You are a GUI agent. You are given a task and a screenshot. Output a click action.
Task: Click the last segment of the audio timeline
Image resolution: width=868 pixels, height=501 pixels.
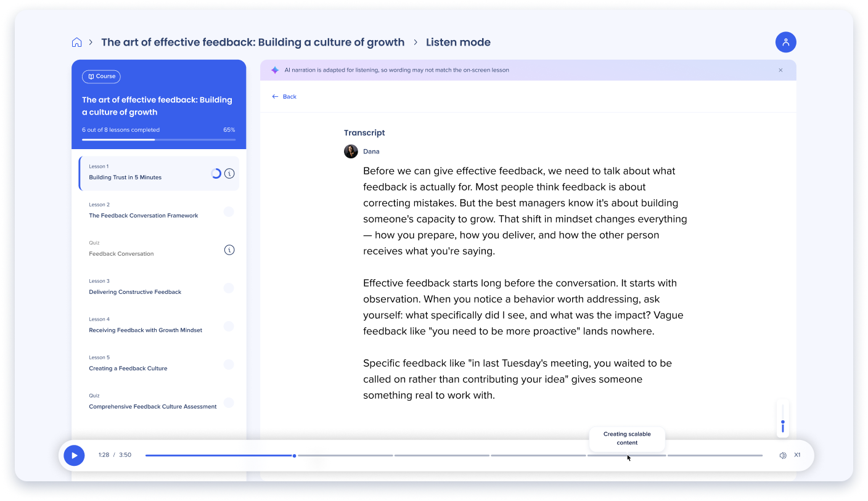tap(715, 455)
